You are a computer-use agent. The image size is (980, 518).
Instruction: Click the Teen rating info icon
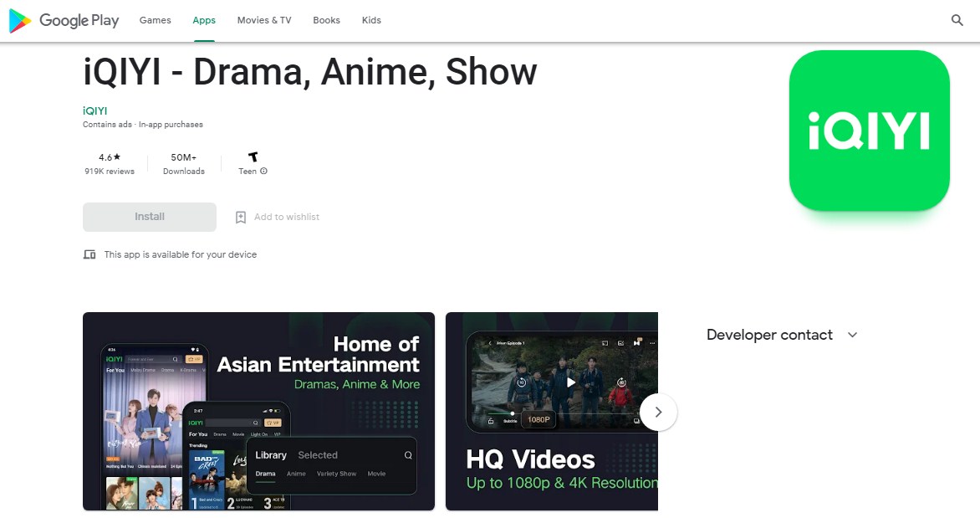point(263,171)
